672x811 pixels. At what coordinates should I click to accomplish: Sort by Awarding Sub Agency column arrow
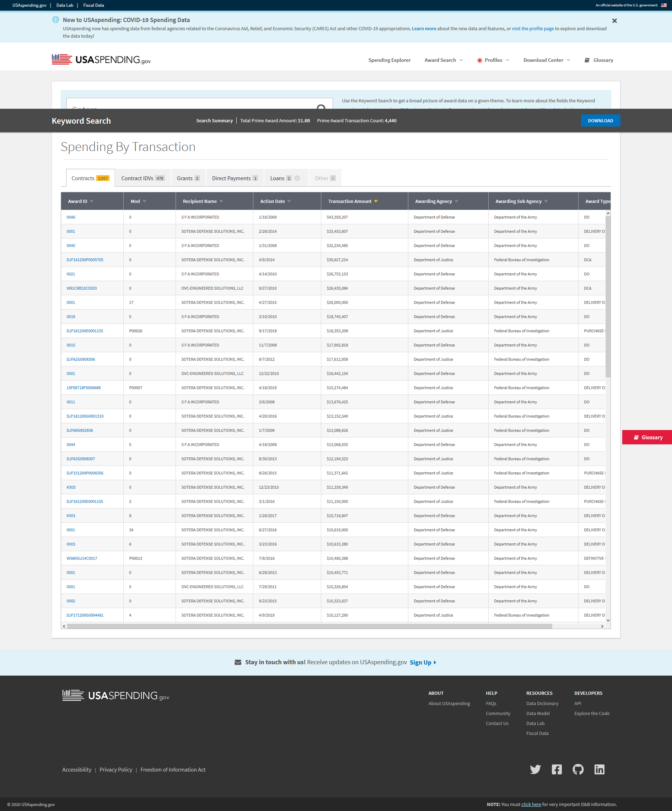coord(546,202)
